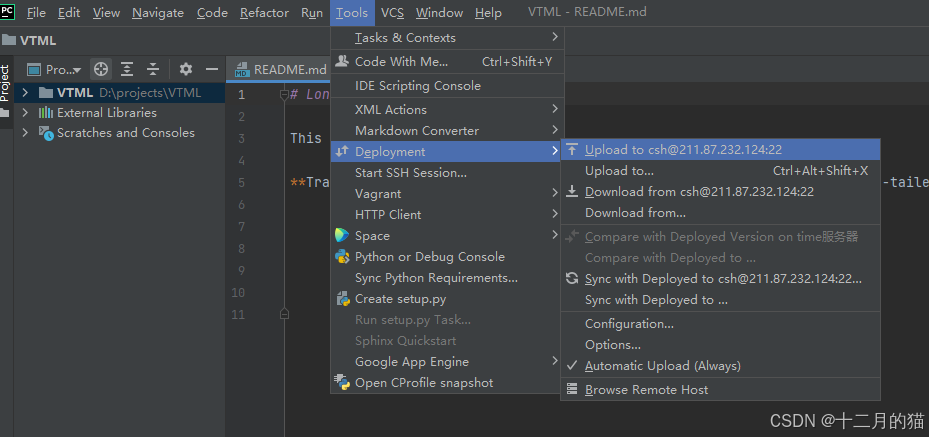Click line number 5 in editor gutter
Viewport: 929px width, 437px height.
241,182
